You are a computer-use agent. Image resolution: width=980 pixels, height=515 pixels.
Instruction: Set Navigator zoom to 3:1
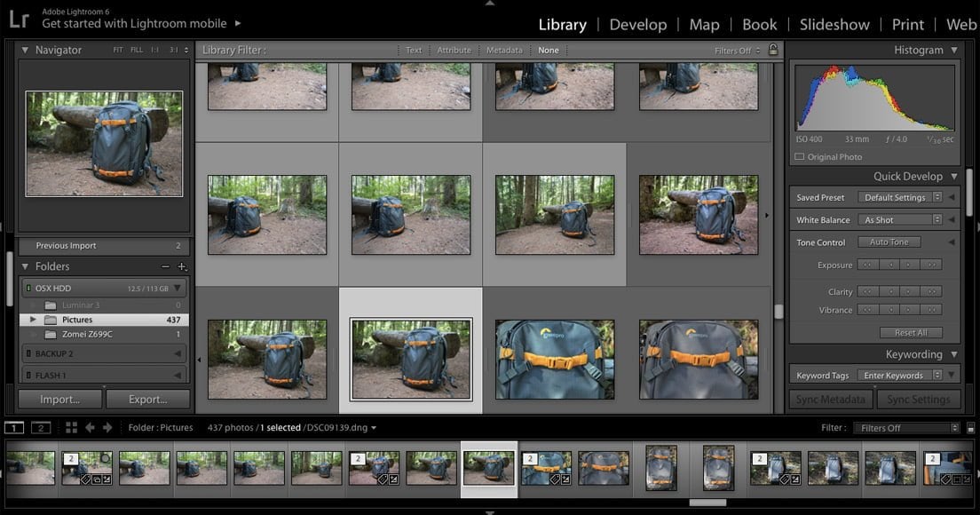pyautogui.click(x=174, y=50)
